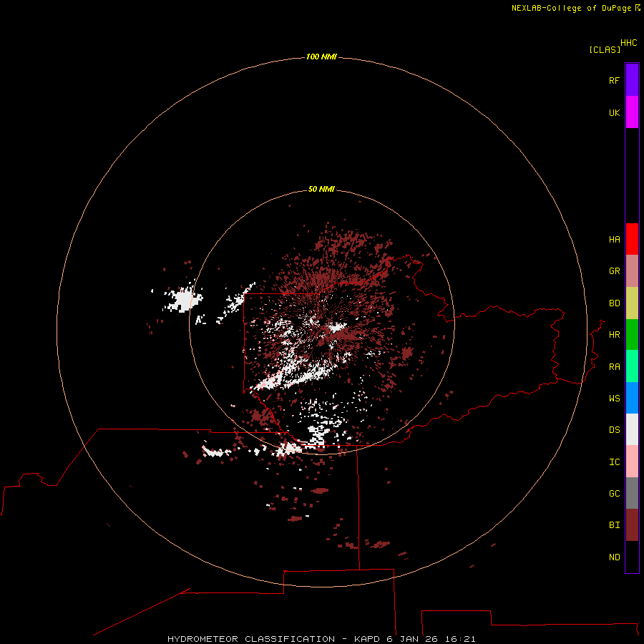
Task: Pick the HR green legend swatch
Action: tap(632, 335)
